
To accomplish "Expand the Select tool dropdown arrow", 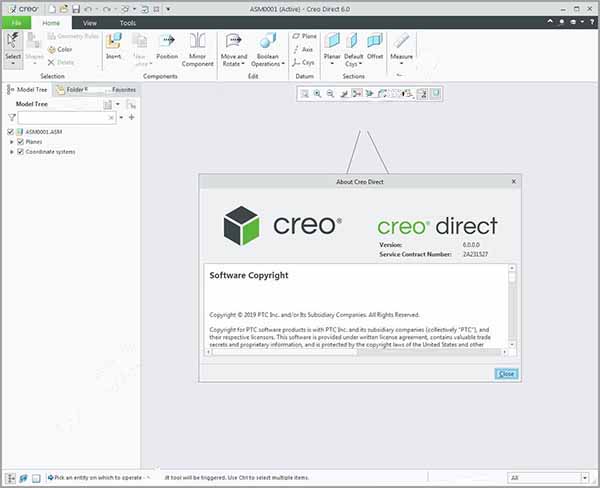I will (x=13, y=64).
